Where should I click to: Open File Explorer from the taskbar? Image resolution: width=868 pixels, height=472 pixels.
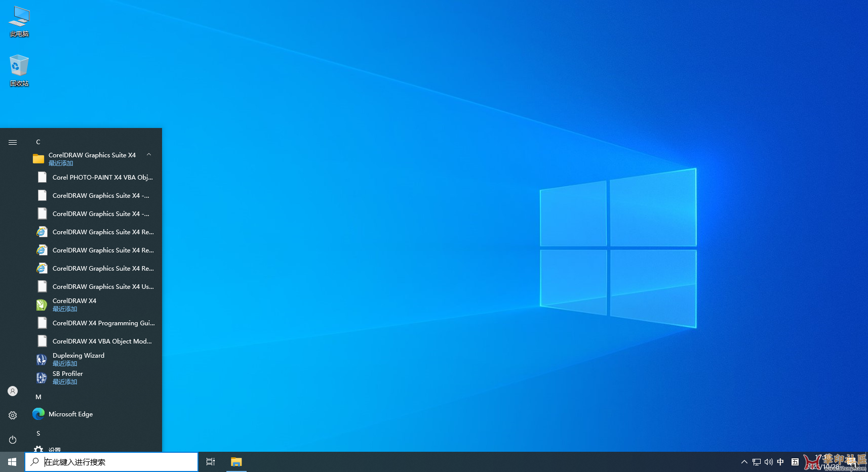236,461
